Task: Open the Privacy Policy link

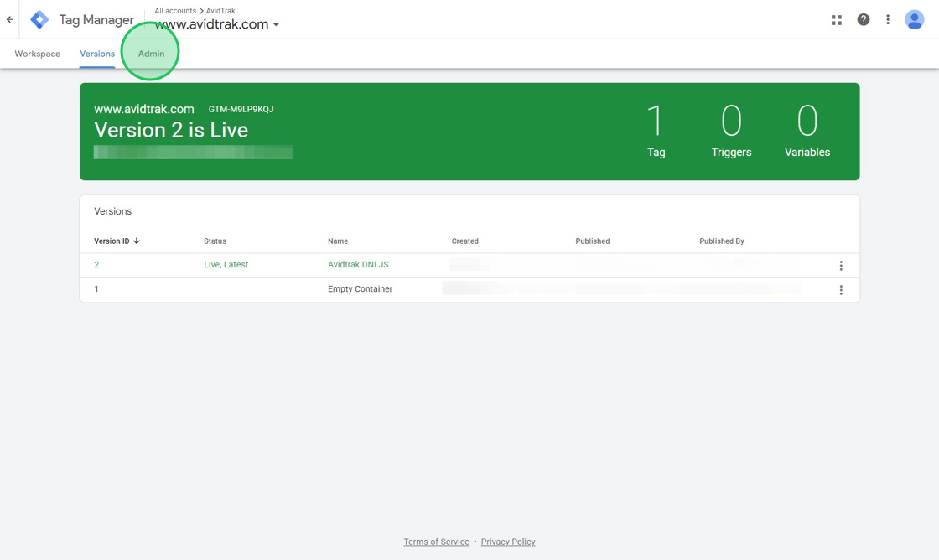Action: click(508, 542)
